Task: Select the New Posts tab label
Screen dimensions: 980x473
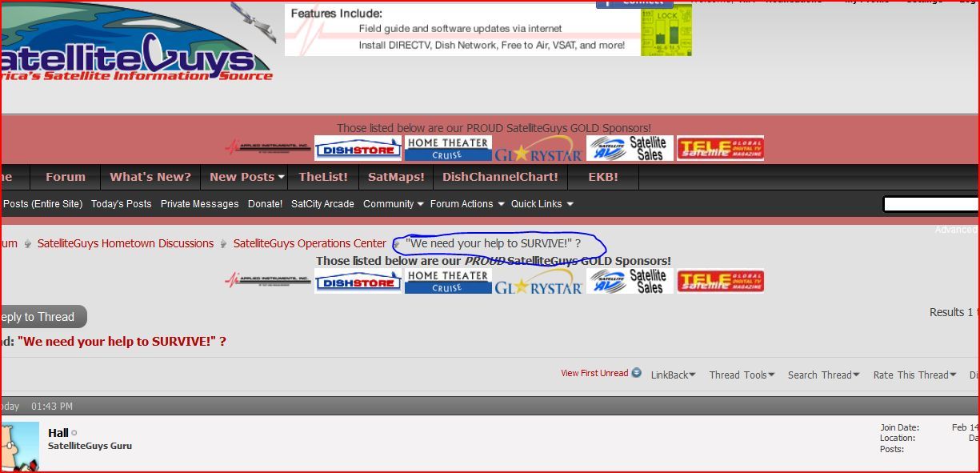Action: (x=242, y=177)
